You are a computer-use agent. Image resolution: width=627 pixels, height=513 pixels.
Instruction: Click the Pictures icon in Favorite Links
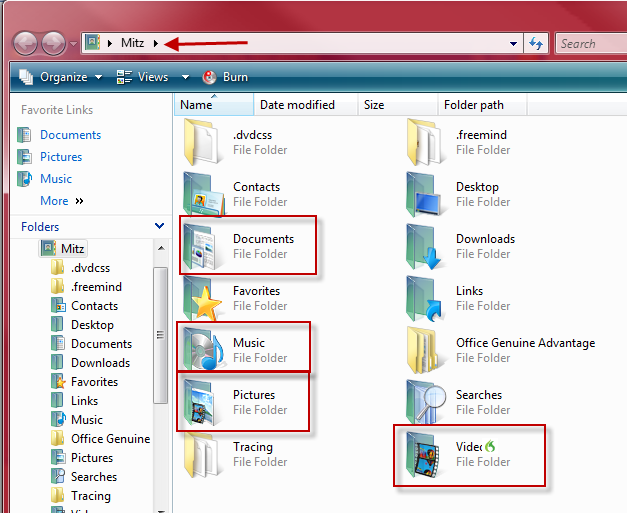(x=24, y=157)
